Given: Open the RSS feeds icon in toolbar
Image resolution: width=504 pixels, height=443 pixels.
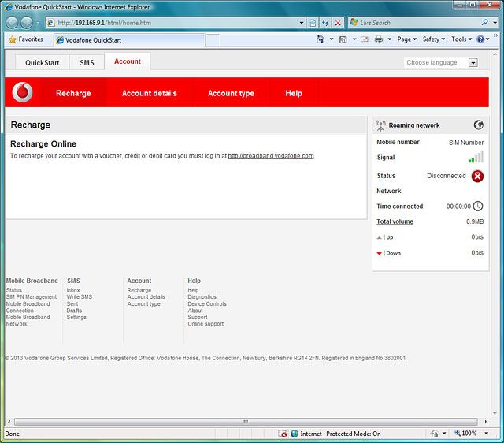Looking at the screenshot, I should [343, 39].
